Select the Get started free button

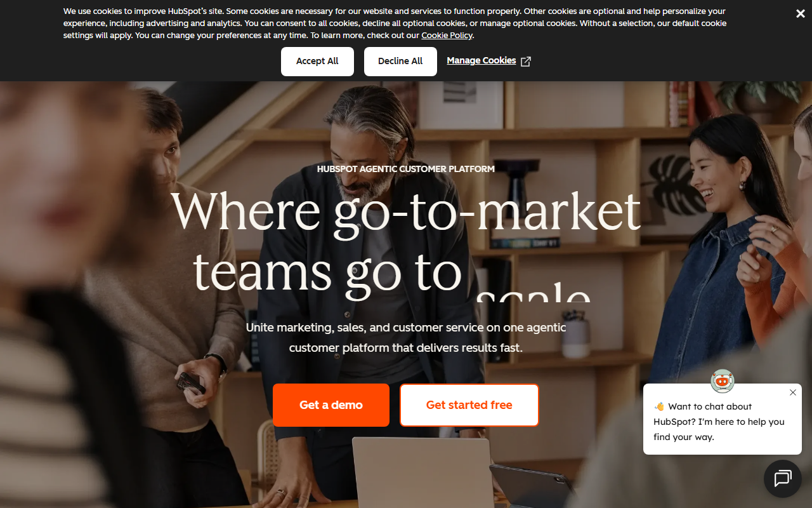[469, 405]
